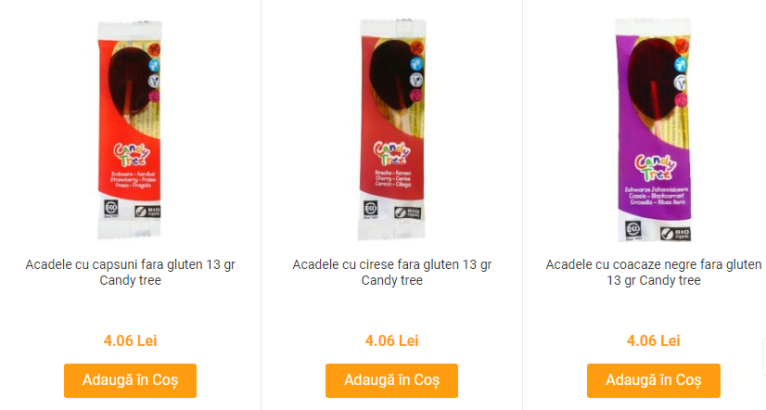Click the 4.06 Lei price under cirese
The width and height of the screenshot is (766, 410).
point(392,341)
